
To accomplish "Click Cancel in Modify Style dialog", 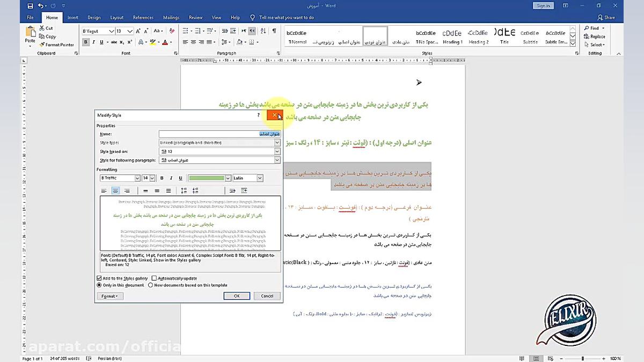I will (x=267, y=296).
